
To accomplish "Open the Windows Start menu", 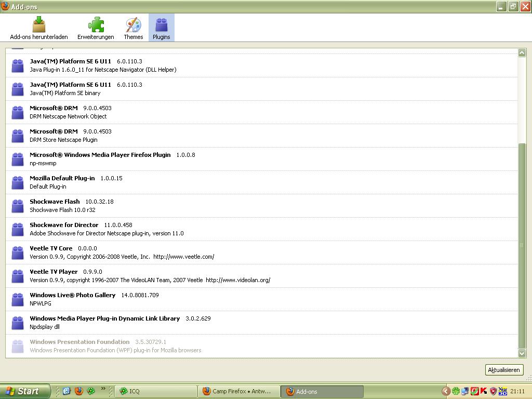I will pyautogui.click(x=24, y=391).
